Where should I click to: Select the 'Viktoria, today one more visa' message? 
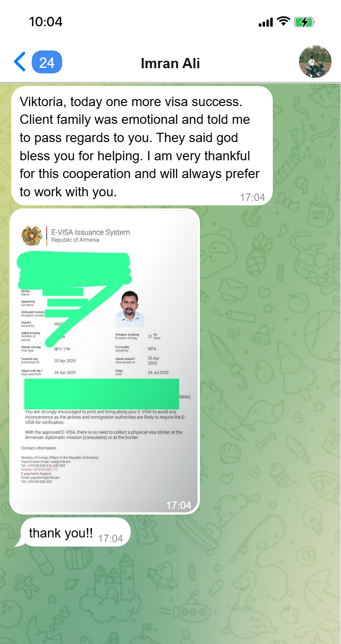[142, 146]
